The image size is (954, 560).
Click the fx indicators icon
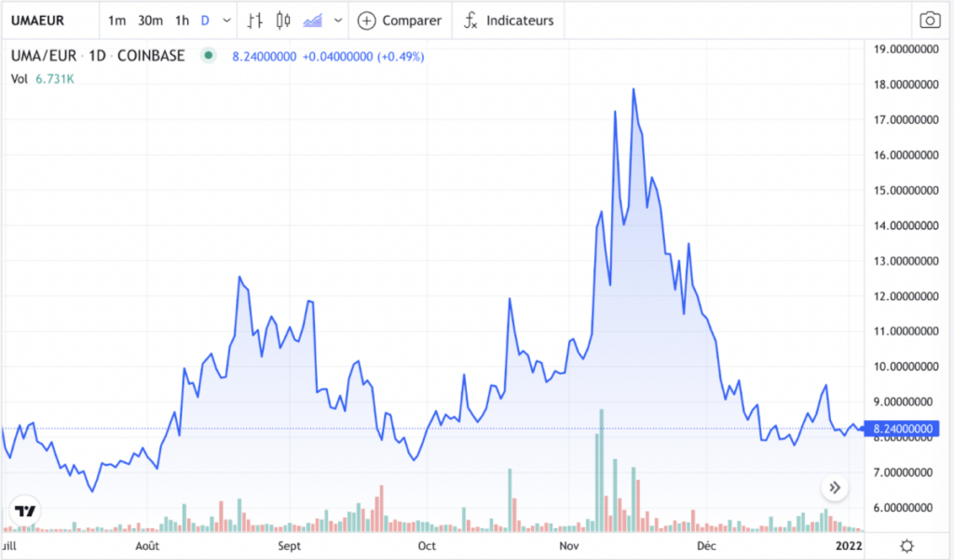pos(471,20)
